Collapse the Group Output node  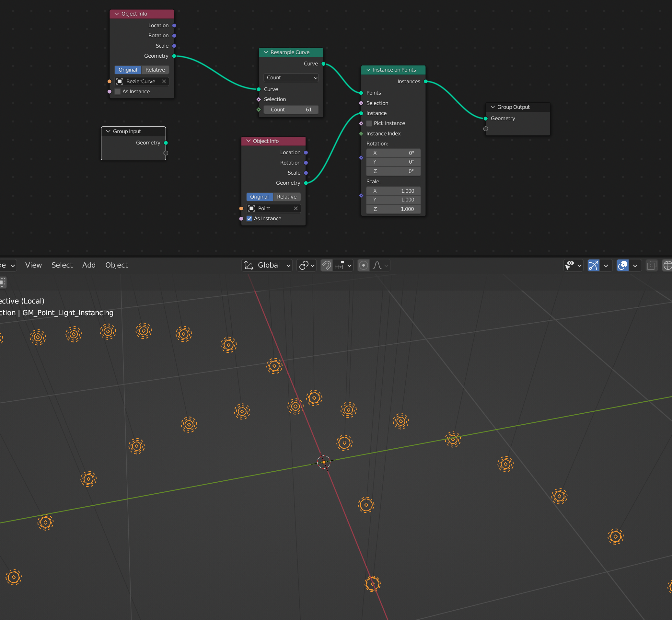492,107
